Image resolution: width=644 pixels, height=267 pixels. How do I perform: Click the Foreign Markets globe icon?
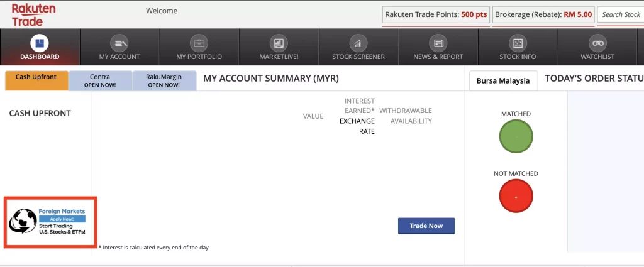pyautogui.click(x=22, y=221)
